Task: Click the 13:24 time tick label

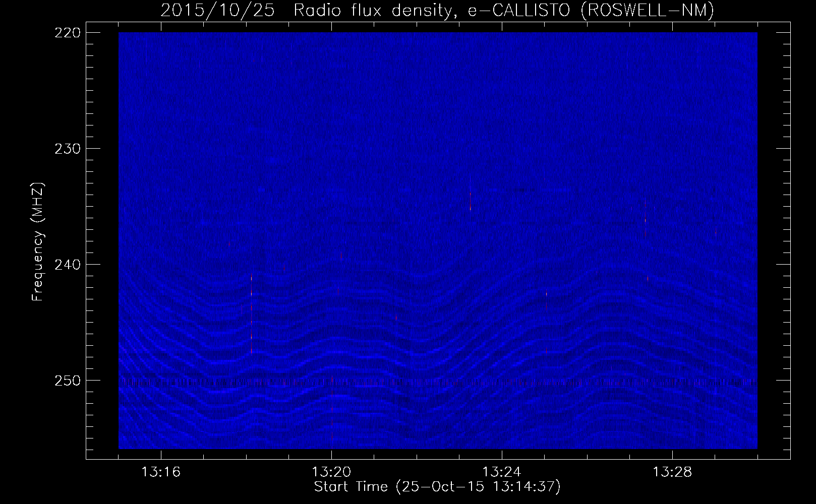Action: tap(502, 472)
